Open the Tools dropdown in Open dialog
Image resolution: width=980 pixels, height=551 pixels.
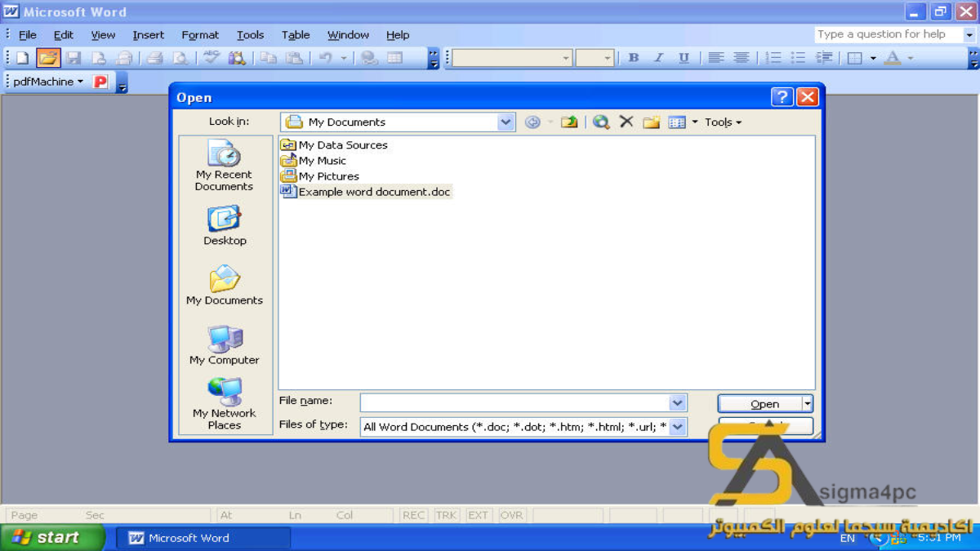(x=723, y=122)
